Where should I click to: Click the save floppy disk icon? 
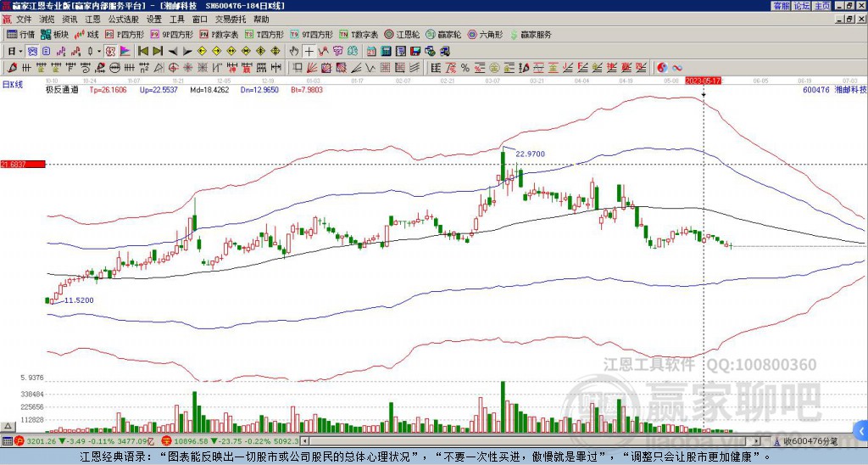click(x=415, y=51)
